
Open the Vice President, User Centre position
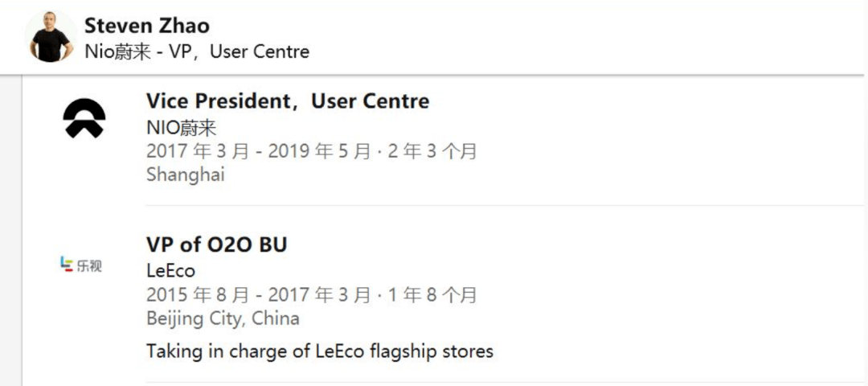click(288, 101)
